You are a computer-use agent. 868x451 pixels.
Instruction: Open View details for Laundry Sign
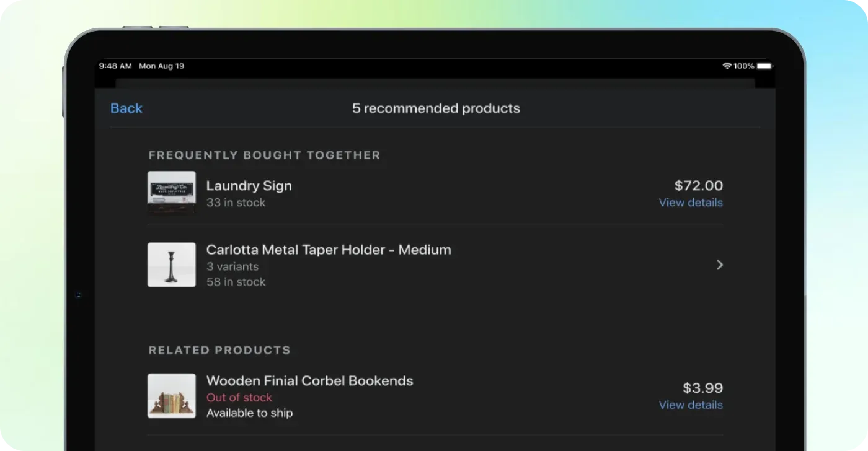coord(690,203)
